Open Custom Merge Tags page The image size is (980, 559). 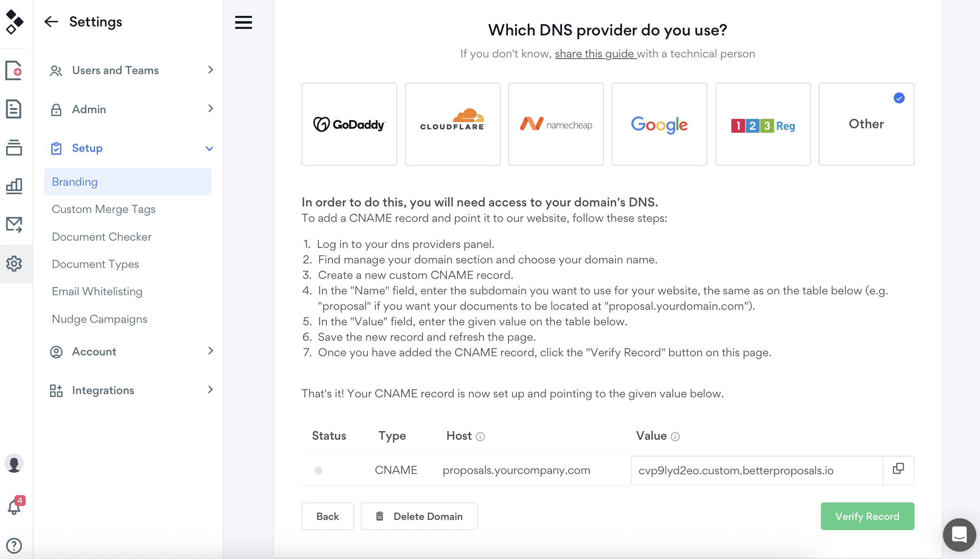pos(103,209)
